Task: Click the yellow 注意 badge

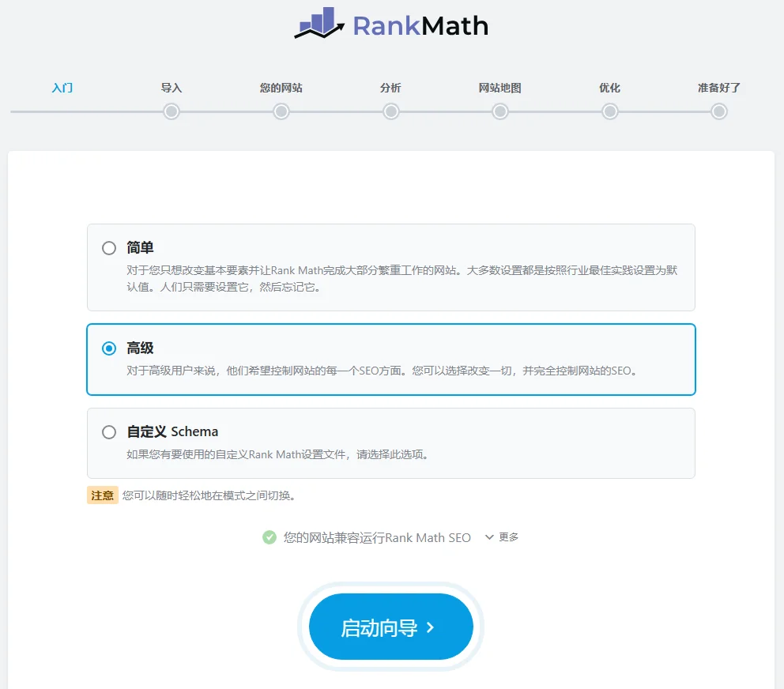Action: pos(102,495)
